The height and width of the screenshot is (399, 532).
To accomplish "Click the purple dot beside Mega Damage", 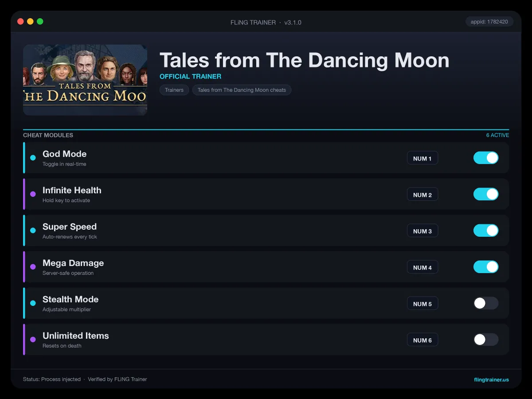I will (x=33, y=267).
